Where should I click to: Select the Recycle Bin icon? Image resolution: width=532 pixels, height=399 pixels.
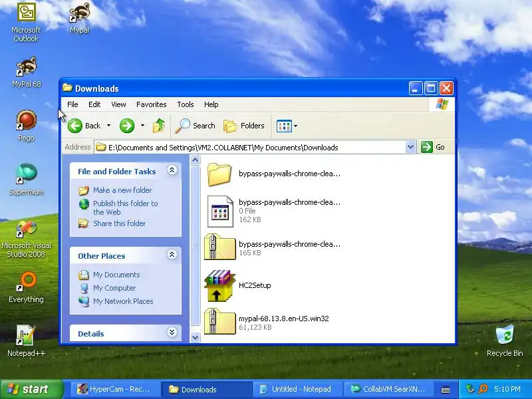click(x=505, y=340)
